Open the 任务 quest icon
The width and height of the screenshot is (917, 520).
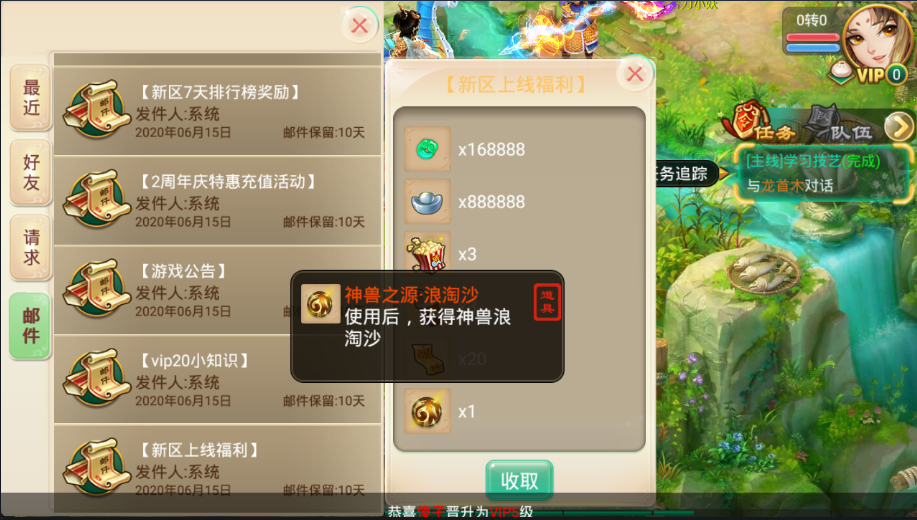pos(759,125)
